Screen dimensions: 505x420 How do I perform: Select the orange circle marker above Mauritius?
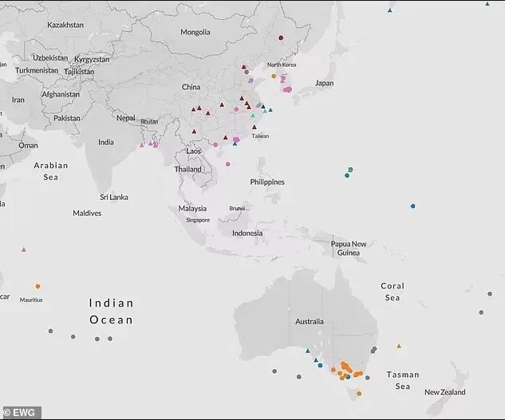point(37,286)
